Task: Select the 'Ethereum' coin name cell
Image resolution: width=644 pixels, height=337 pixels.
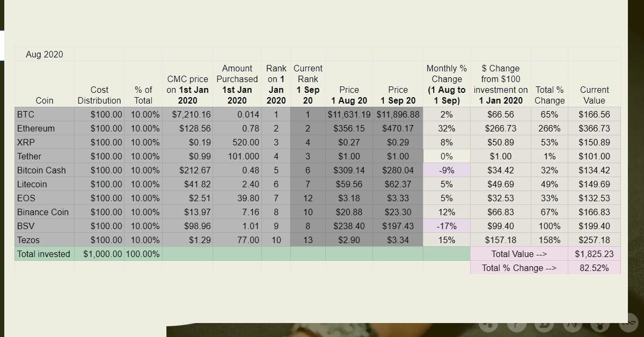Action: coord(45,128)
